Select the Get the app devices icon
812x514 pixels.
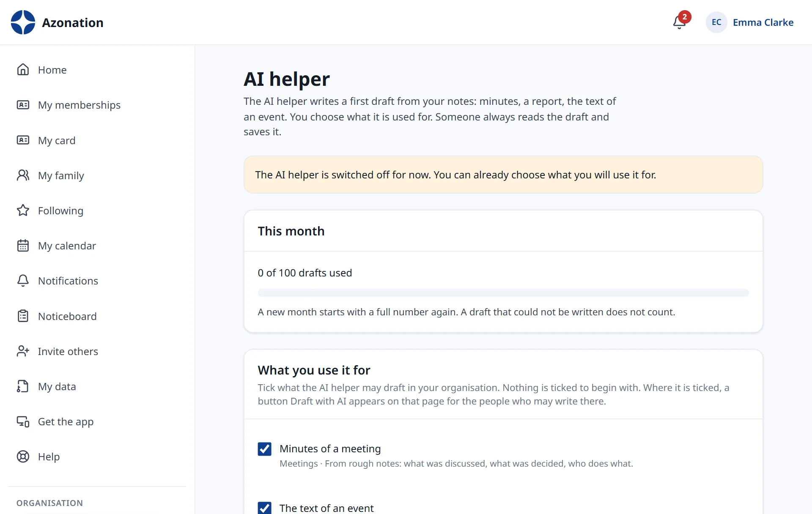pyautogui.click(x=23, y=421)
